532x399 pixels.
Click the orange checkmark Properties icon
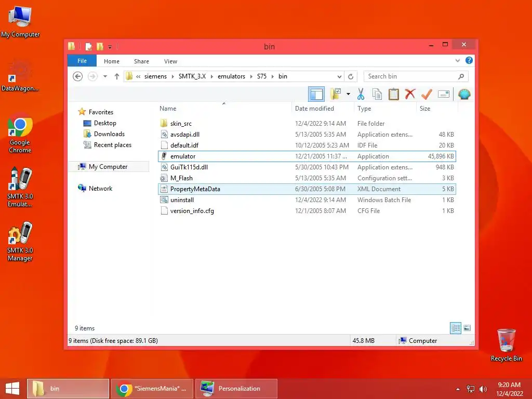pos(427,94)
